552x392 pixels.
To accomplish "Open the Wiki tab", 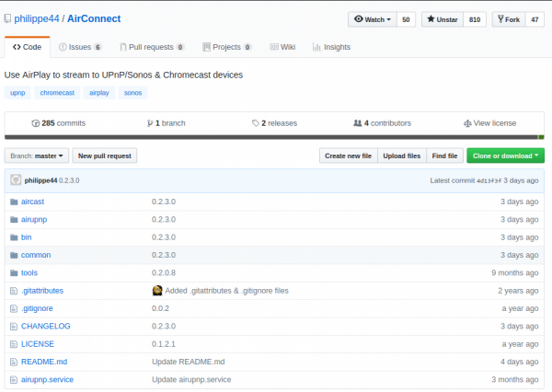I will pos(282,47).
